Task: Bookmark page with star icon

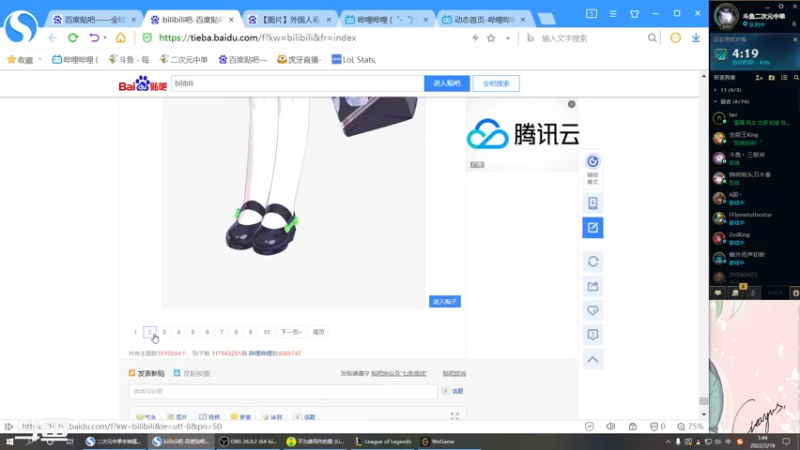Action: coord(491,38)
